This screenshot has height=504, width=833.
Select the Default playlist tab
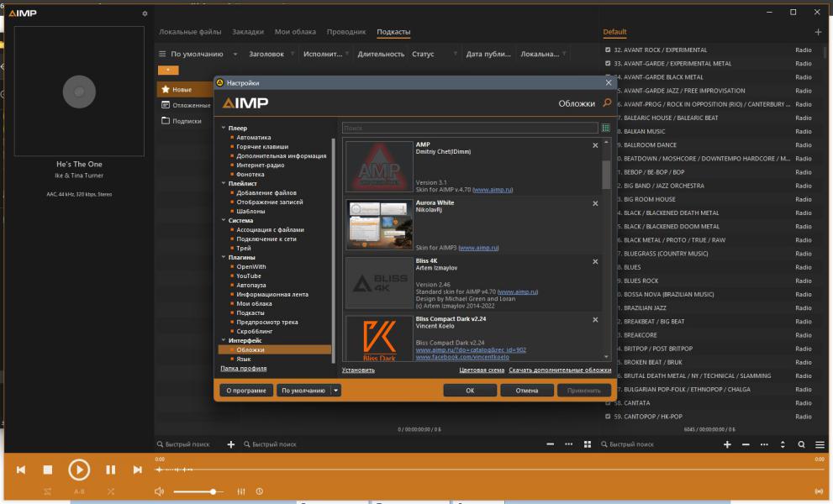pyautogui.click(x=614, y=32)
